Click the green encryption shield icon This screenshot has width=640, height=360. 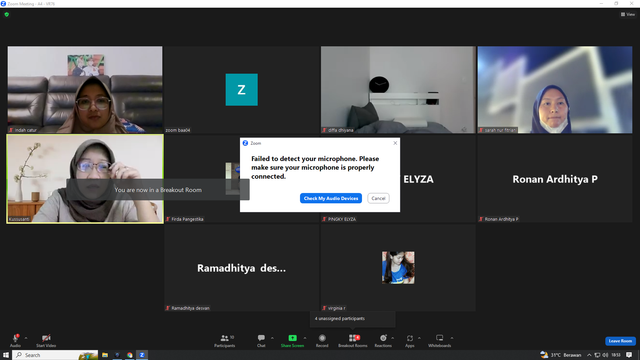7,14
